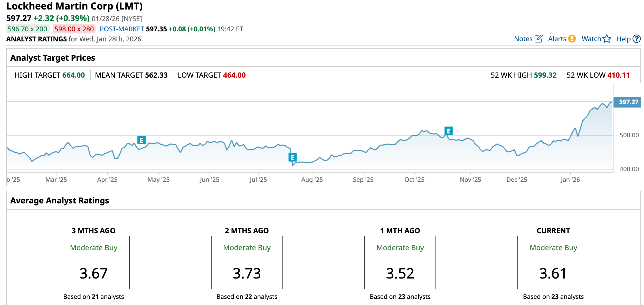Click the Watch link text
This screenshot has width=644, height=305.
click(x=591, y=39)
